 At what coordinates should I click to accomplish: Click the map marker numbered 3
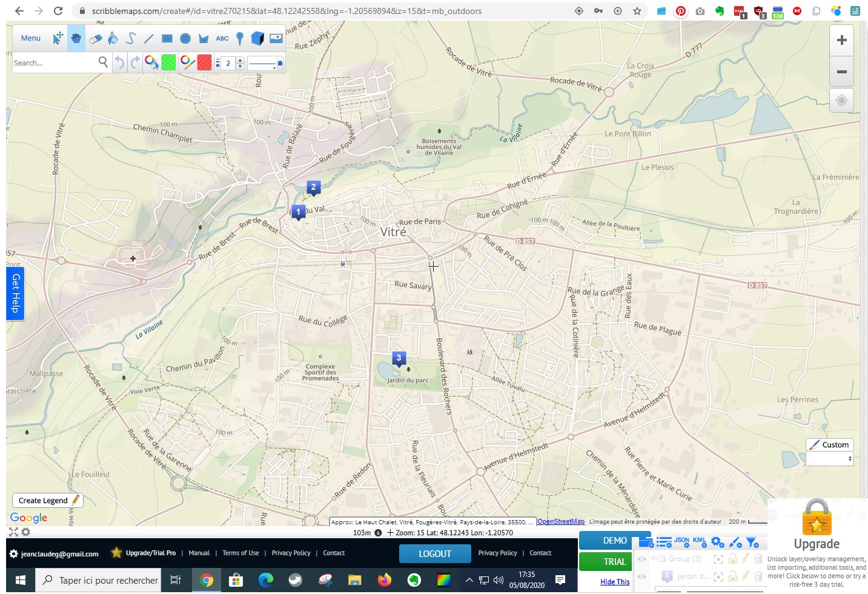pos(399,359)
